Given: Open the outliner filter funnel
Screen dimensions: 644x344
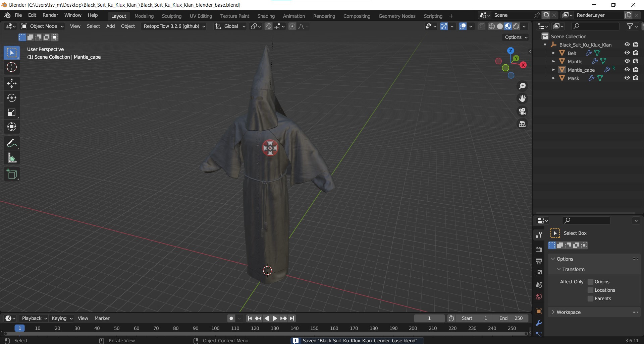Looking at the screenshot, I should pos(630,26).
